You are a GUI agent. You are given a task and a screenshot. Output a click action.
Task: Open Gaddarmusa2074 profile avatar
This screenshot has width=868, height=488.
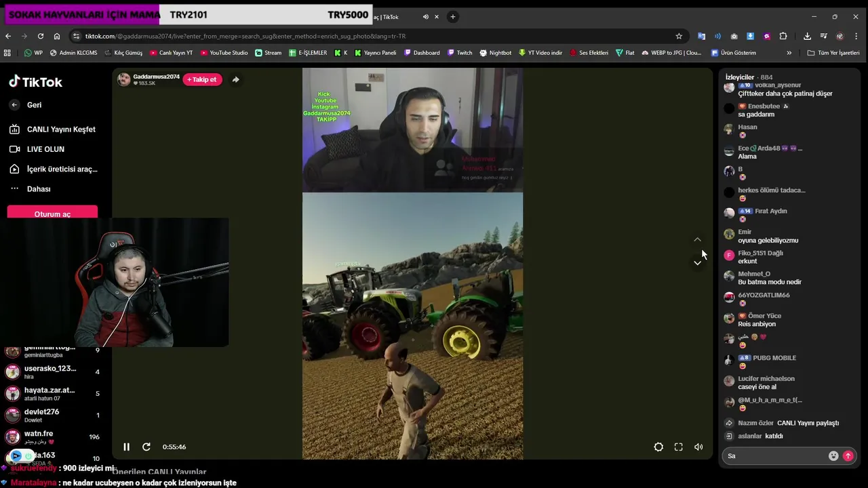pos(123,79)
